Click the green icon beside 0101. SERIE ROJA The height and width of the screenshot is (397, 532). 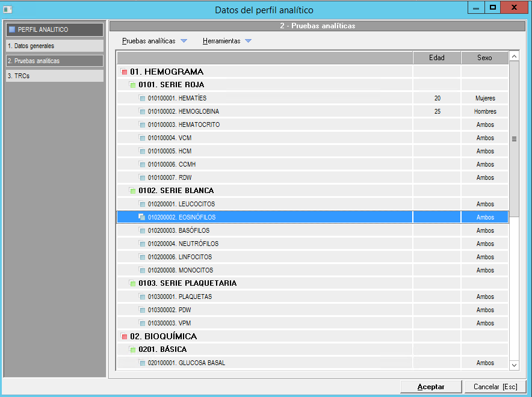tap(133, 85)
